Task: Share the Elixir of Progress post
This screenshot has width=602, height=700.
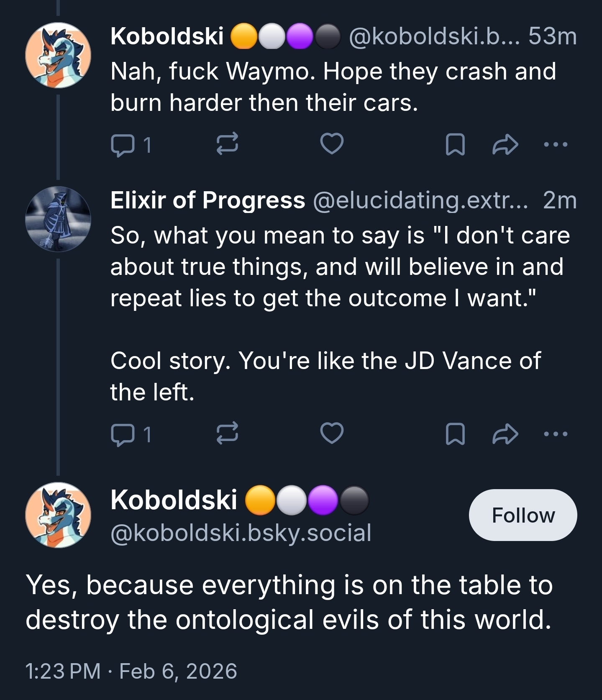Action: click(505, 433)
